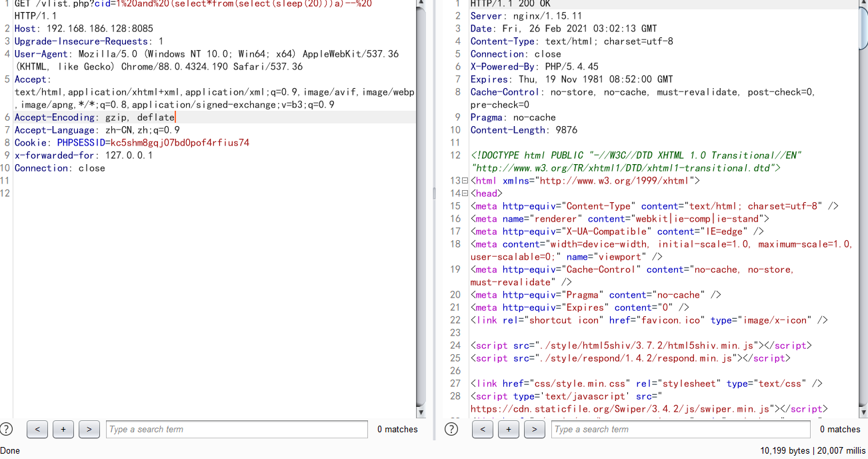
Task: Click the Cookie header name
Action: pyautogui.click(x=31, y=143)
